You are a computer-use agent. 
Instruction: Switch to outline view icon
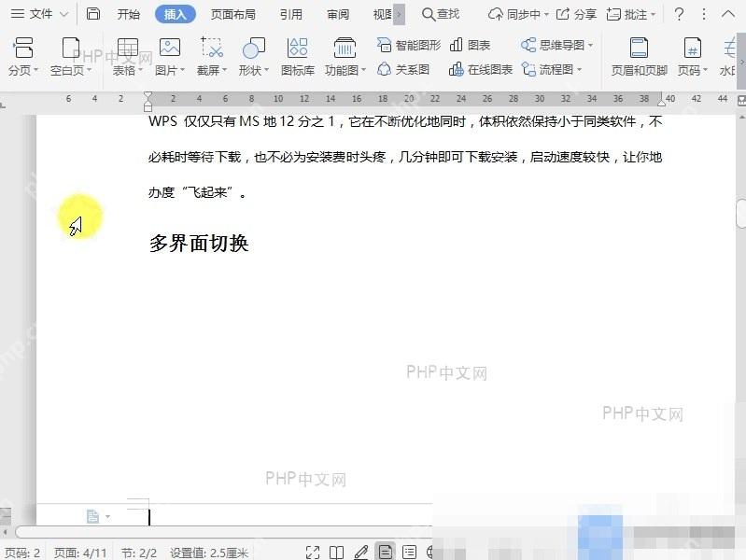pos(409,553)
